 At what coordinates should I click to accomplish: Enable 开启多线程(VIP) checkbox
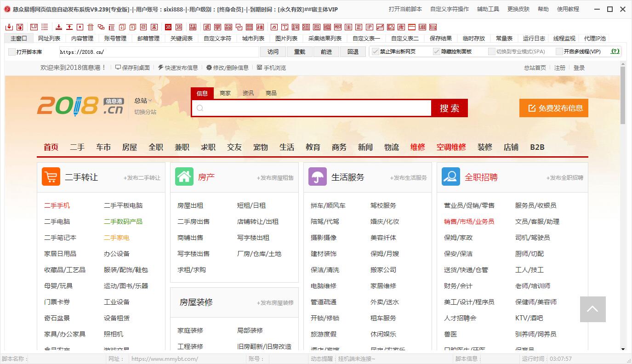pos(559,51)
